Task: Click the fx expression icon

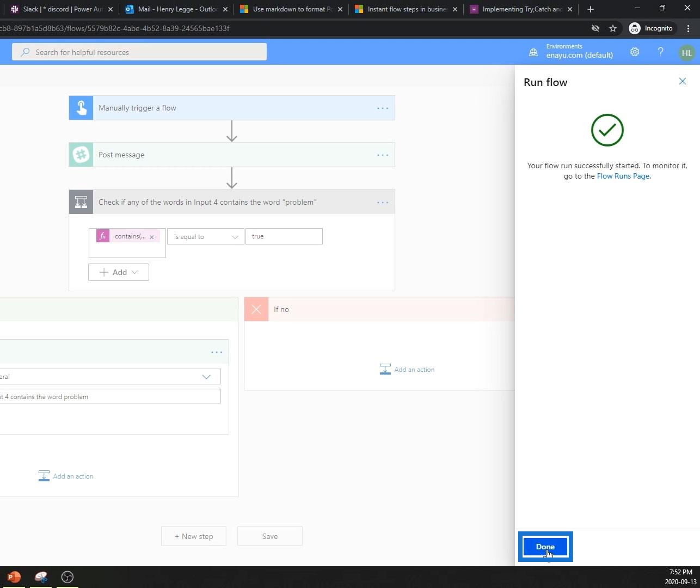Action: [x=103, y=236]
